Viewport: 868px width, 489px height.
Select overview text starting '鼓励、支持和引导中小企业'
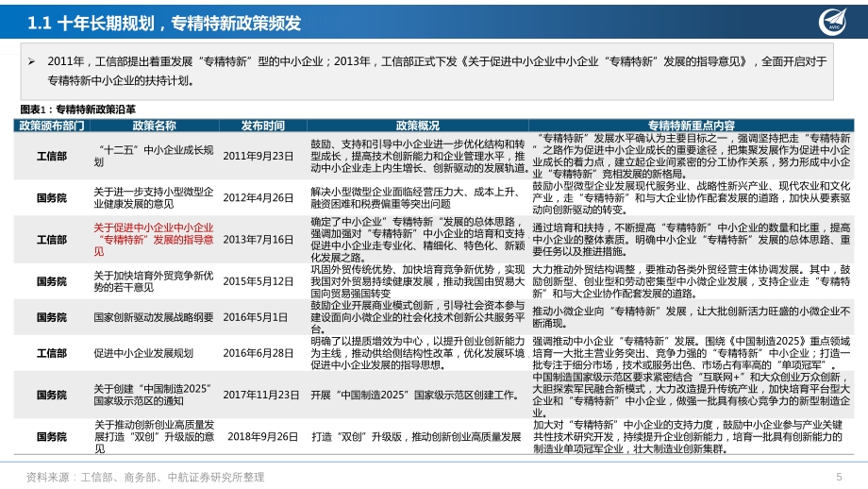419,156
